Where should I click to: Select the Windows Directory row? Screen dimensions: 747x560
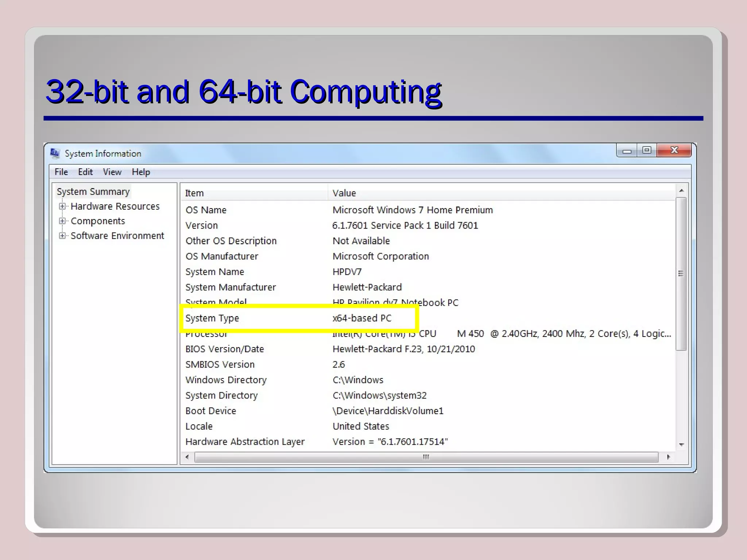[427, 380]
